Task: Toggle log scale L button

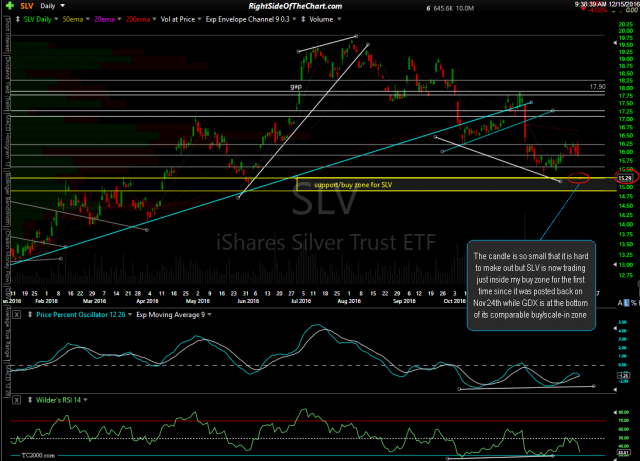Action: (x=627, y=303)
